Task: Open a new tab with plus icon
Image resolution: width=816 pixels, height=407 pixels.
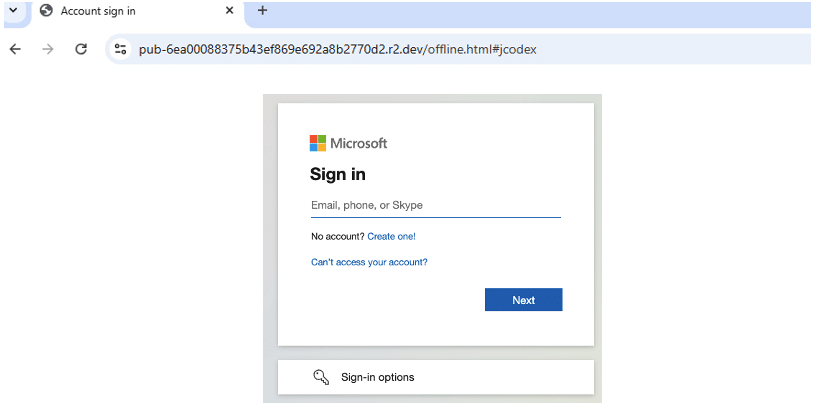Action: coord(263,10)
